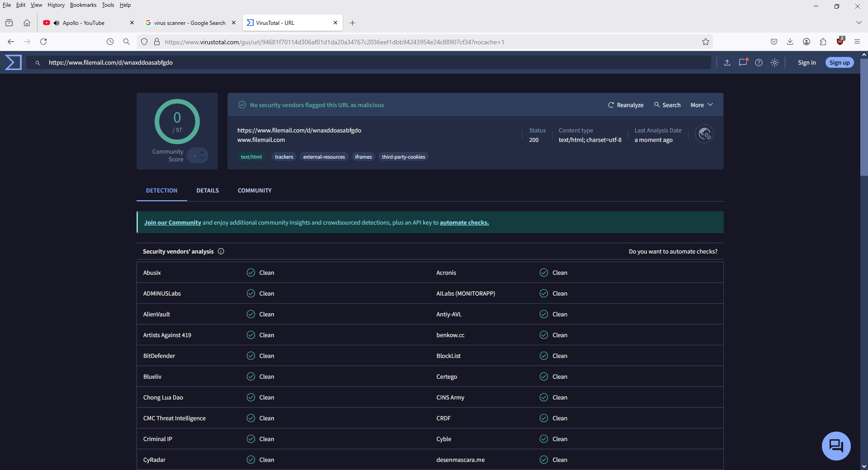Close the VirusTotal - URL tab

pyautogui.click(x=335, y=23)
